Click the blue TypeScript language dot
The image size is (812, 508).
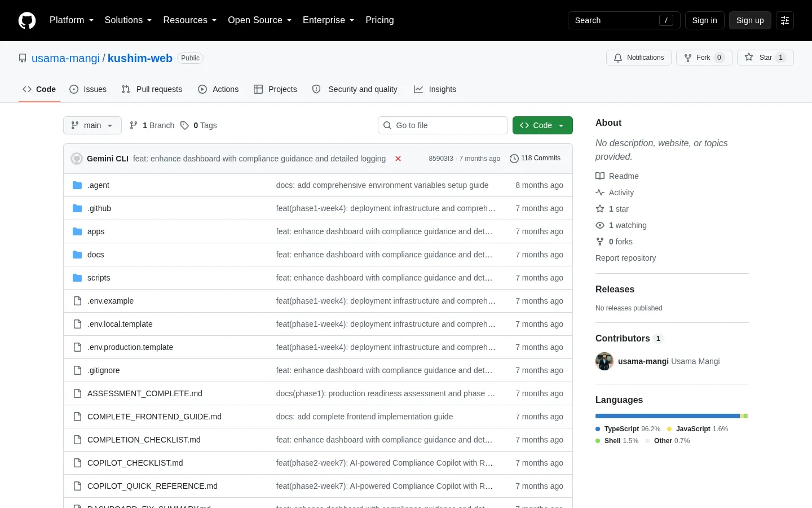click(x=598, y=429)
